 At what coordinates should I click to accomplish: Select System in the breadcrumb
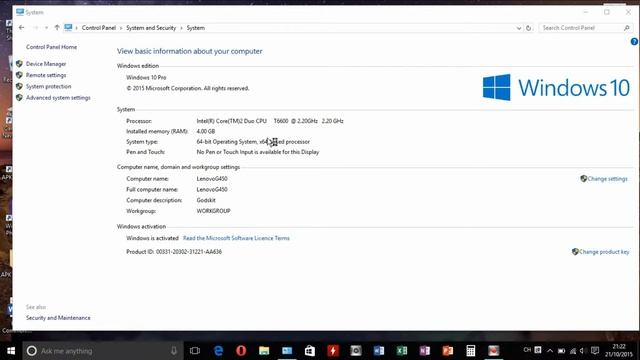click(x=196, y=28)
